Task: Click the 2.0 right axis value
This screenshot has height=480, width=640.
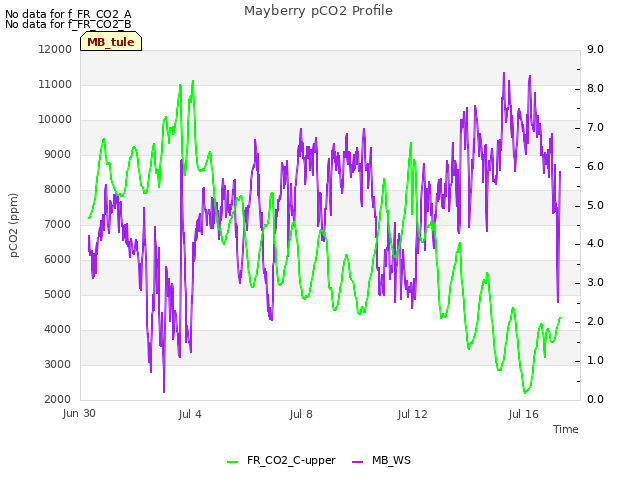Action: click(595, 322)
